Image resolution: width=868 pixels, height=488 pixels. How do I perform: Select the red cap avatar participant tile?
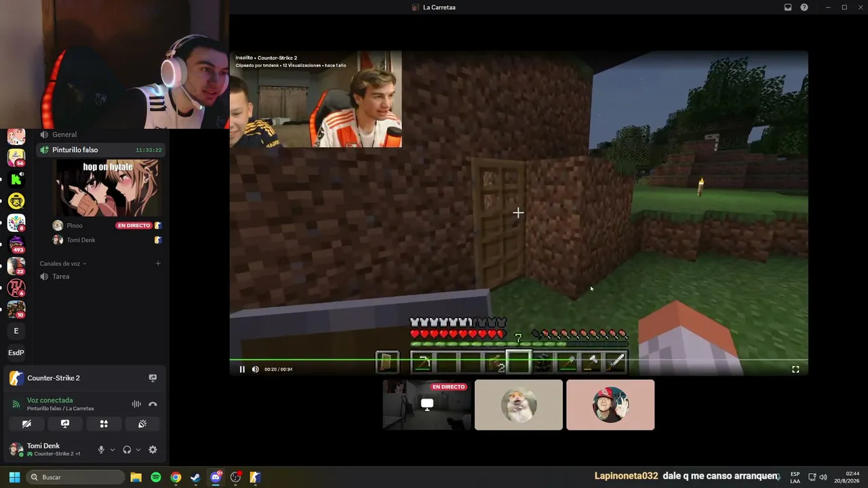pyautogui.click(x=610, y=405)
